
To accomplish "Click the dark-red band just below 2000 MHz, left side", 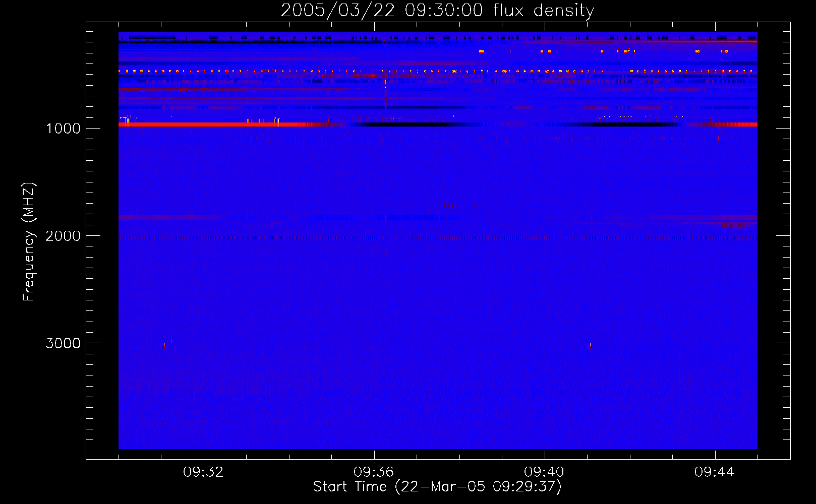I will 169,217.
